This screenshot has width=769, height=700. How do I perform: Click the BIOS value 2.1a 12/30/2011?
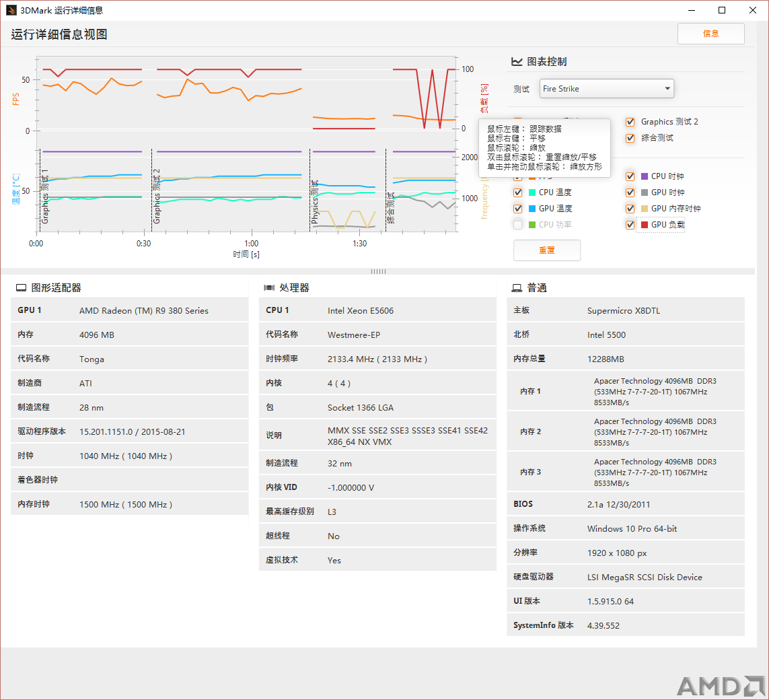coord(619,505)
